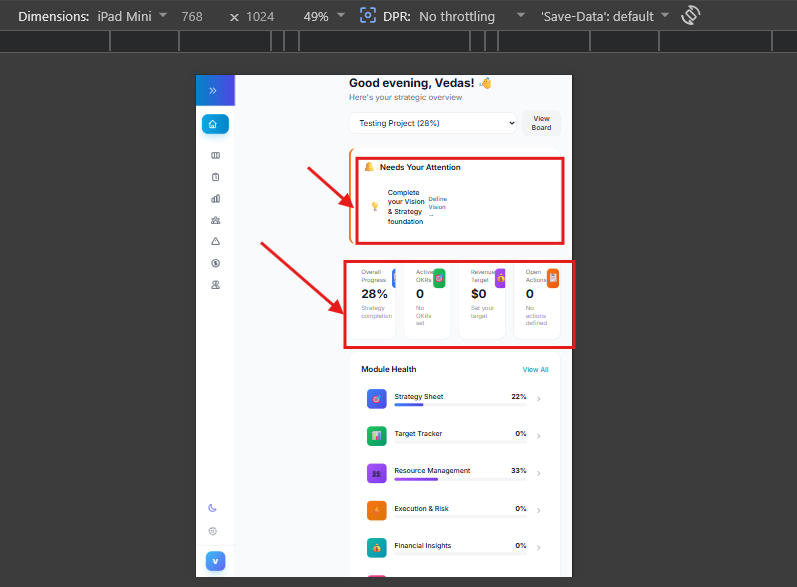This screenshot has width=797, height=587.
Task: Click the DPR capture icon in the toolbar
Action: (x=367, y=15)
